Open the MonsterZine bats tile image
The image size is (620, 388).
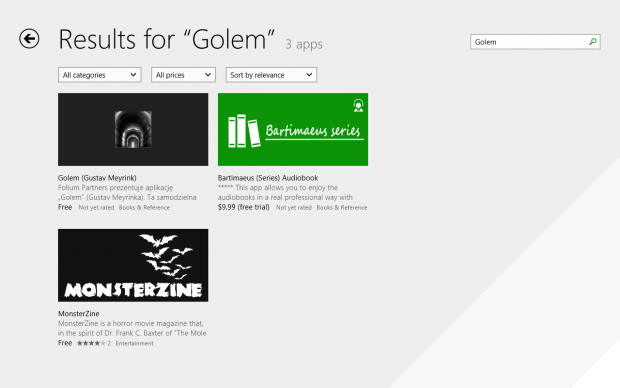tap(133, 265)
